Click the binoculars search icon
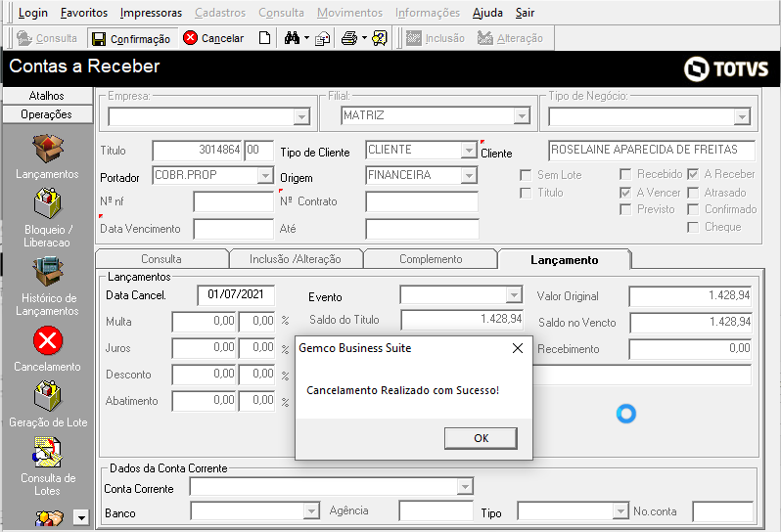 pyautogui.click(x=292, y=38)
